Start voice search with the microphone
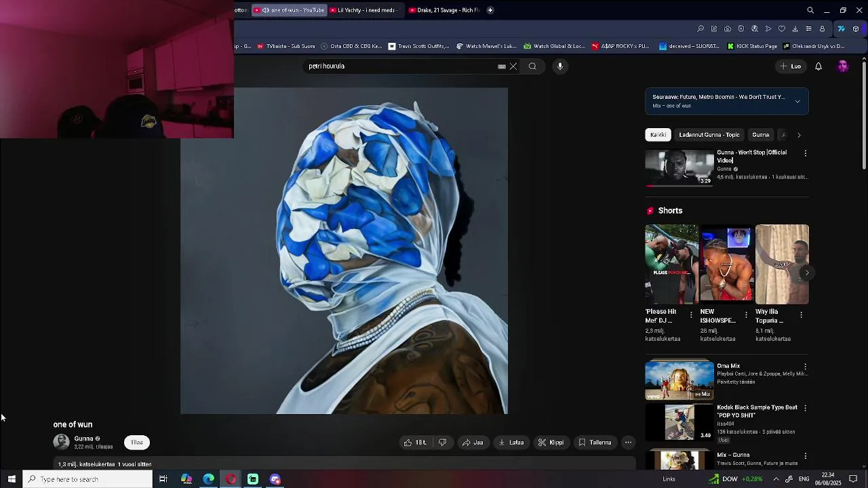The height and width of the screenshot is (488, 868). 560,66
